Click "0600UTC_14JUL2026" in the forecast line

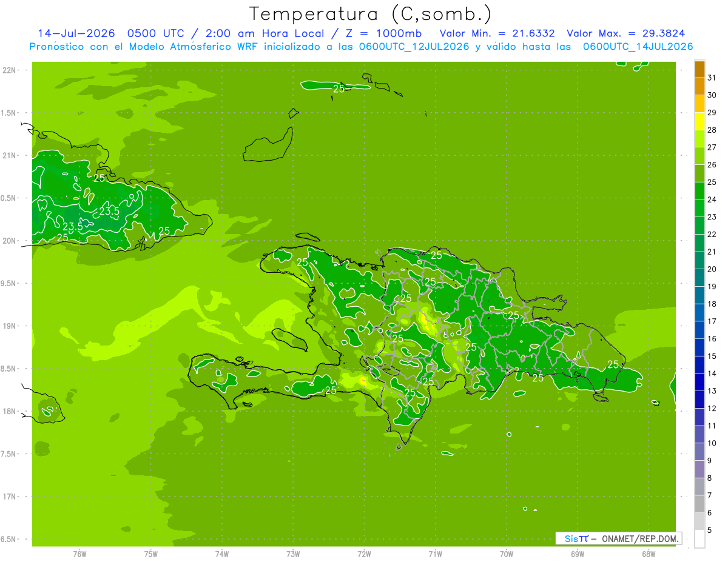[638, 47]
